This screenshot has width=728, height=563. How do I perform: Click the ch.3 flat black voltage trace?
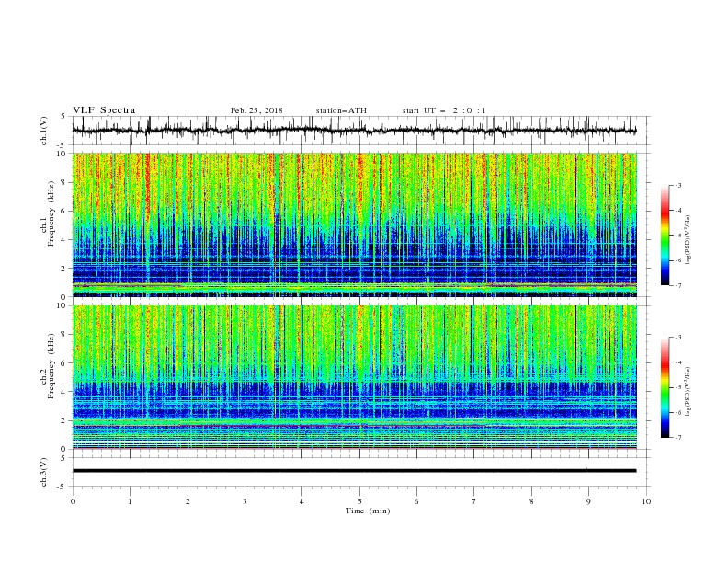(x=354, y=471)
